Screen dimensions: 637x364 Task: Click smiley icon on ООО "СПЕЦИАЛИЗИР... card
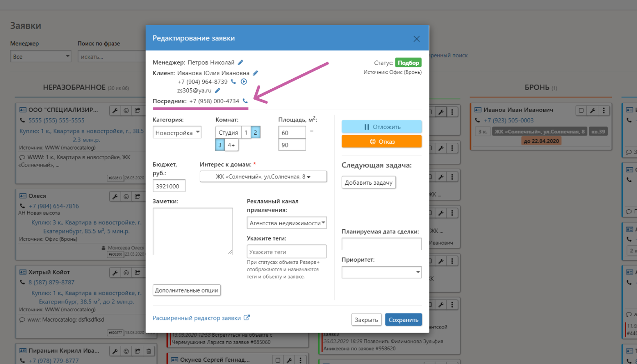pyautogui.click(x=126, y=110)
